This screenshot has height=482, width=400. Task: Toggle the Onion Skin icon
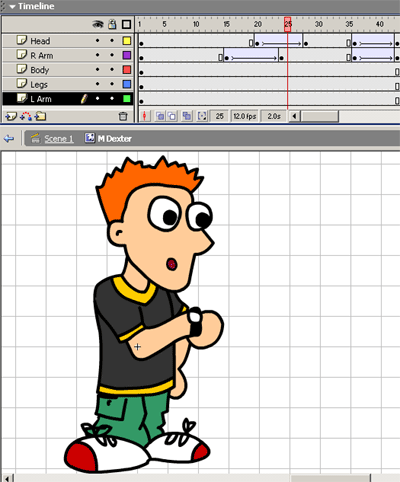pyautogui.click(x=160, y=116)
